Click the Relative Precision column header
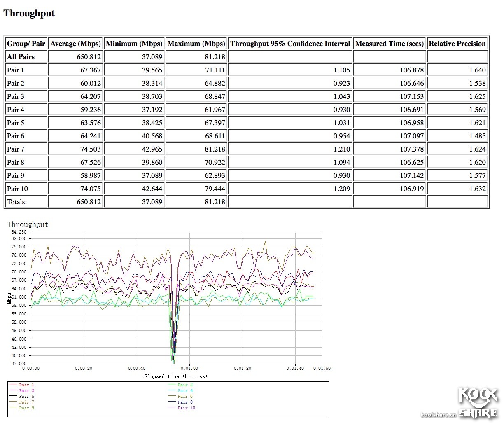 [457, 44]
